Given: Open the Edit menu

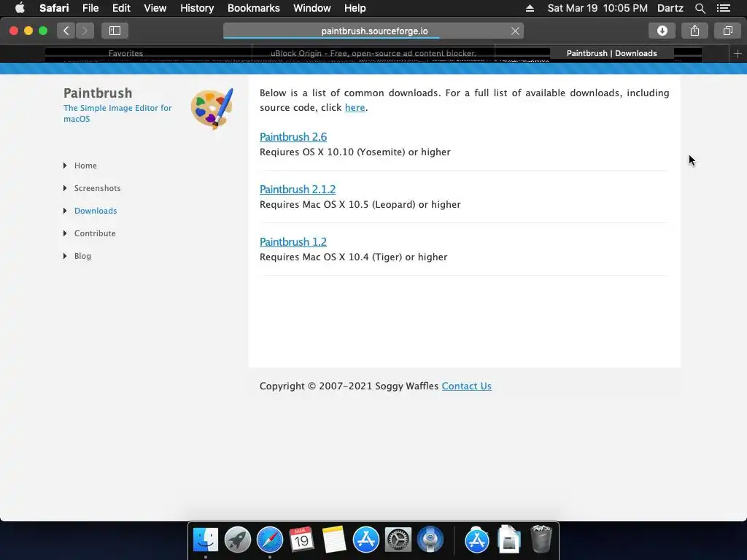Looking at the screenshot, I should click(121, 8).
